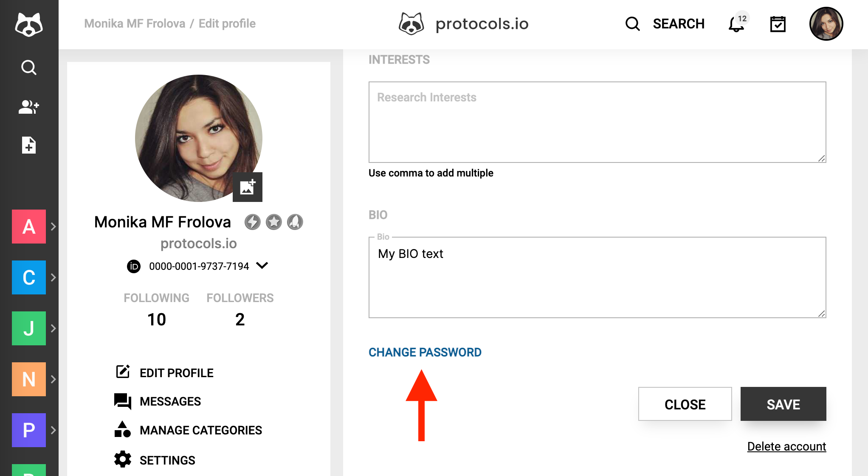This screenshot has height=476, width=868.
Task: Click the lightning bolt badge beside the name
Action: [x=252, y=222]
